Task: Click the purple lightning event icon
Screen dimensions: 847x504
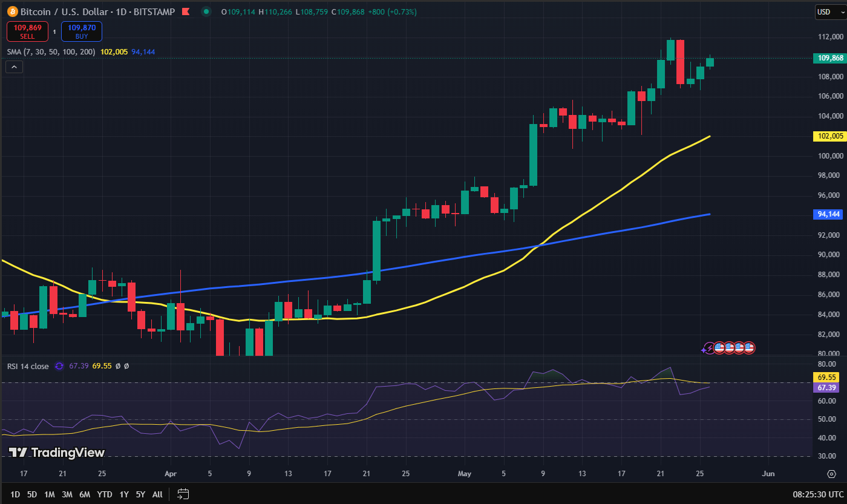Action: 708,348
